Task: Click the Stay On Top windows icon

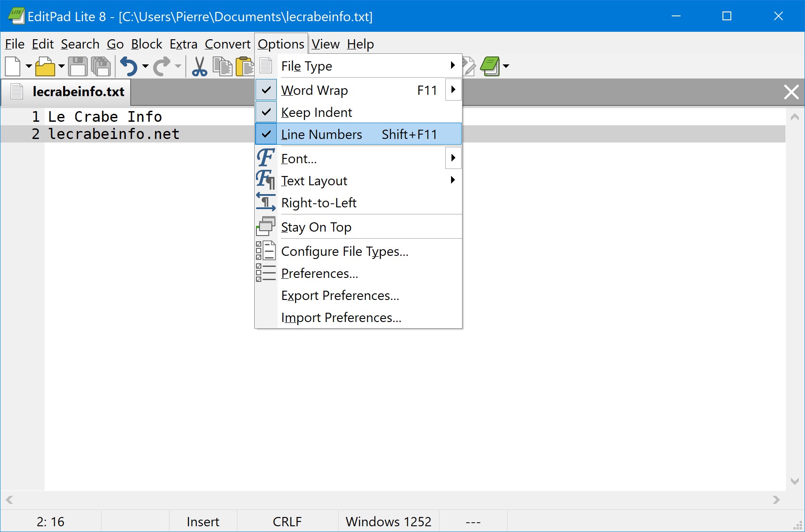Action: point(266,226)
